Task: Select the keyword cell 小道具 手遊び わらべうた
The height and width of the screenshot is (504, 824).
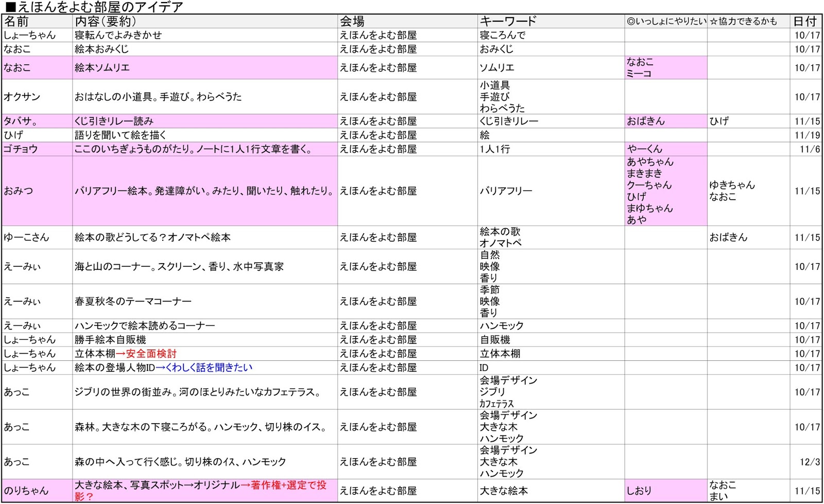Action: coord(551,97)
